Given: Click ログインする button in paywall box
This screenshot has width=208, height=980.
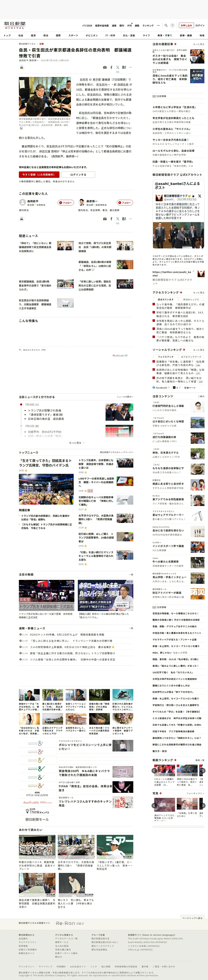Looking at the screenshot, I should (78, 175).
